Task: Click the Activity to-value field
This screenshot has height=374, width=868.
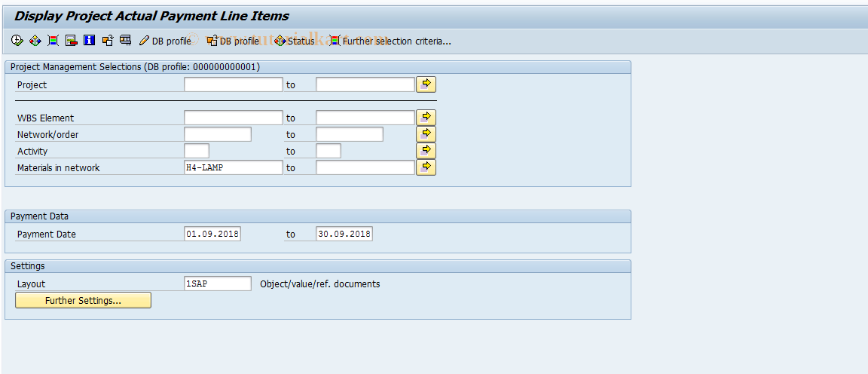Action: coord(329,152)
